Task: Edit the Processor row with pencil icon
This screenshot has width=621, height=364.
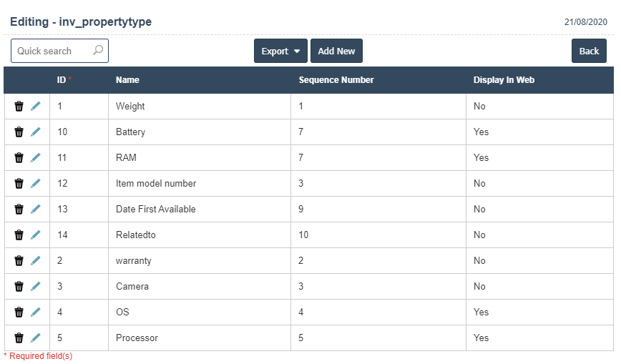Action: (x=35, y=338)
